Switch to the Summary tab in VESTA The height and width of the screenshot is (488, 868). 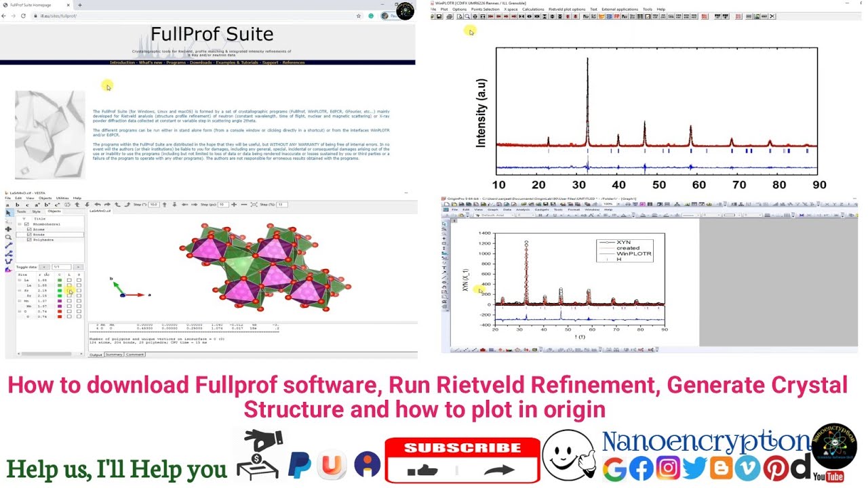point(114,354)
